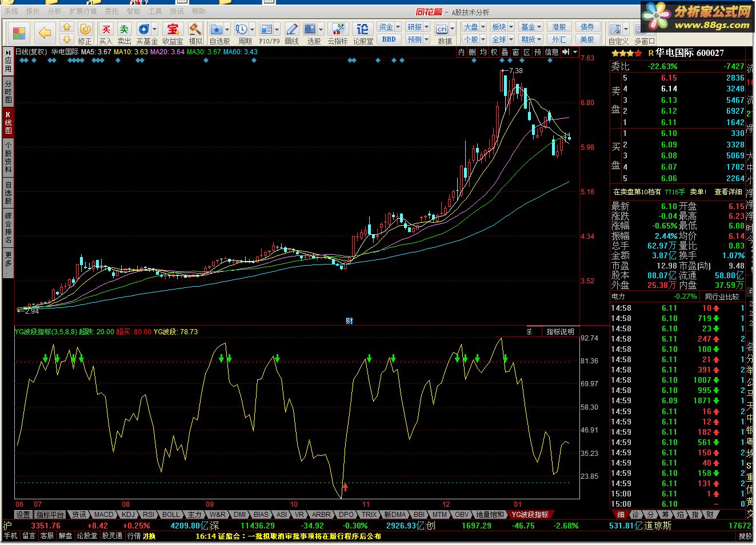Click the 查看详细 link
The width and height of the screenshot is (756, 545).
point(729,192)
